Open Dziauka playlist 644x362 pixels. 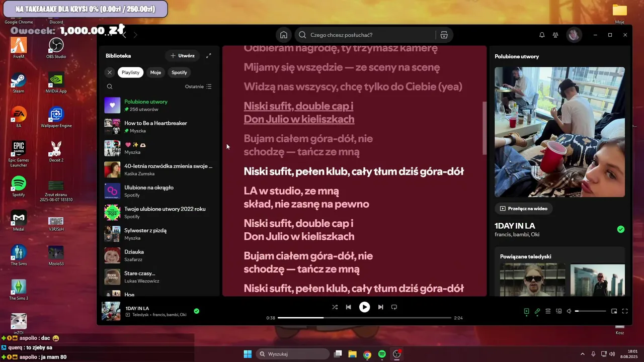tap(159, 255)
